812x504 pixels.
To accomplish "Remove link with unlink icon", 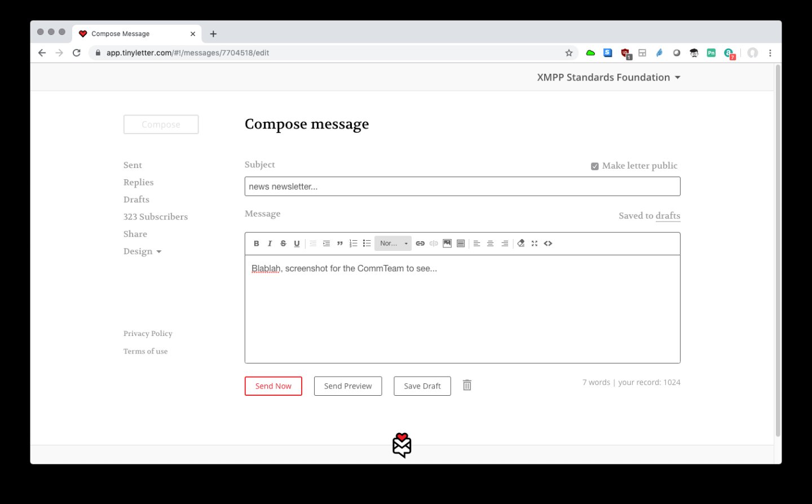I will point(434,244).
